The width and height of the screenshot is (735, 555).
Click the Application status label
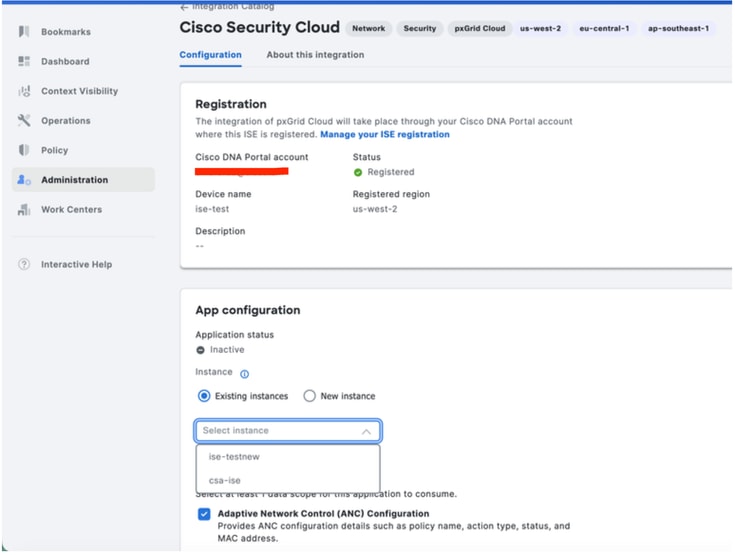point(234,335)
